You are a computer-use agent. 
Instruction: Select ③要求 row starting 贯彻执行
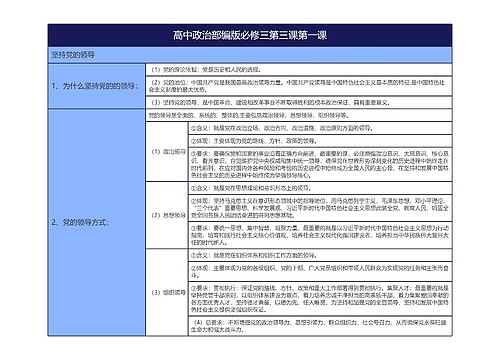pos(320,299)
